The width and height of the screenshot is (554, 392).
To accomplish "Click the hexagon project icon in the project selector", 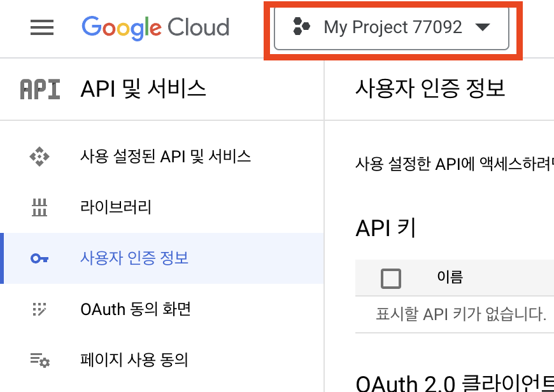I will point(301,27).
